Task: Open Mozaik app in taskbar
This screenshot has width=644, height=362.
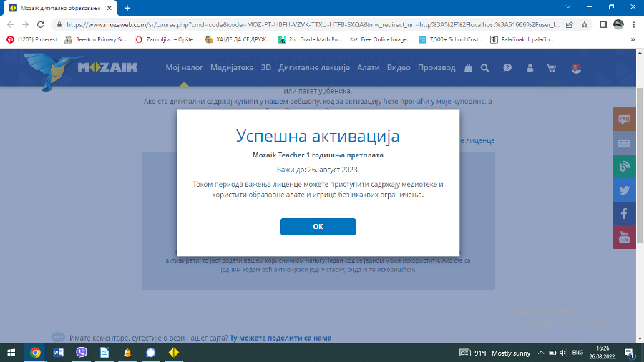Action: pos(174,353)
